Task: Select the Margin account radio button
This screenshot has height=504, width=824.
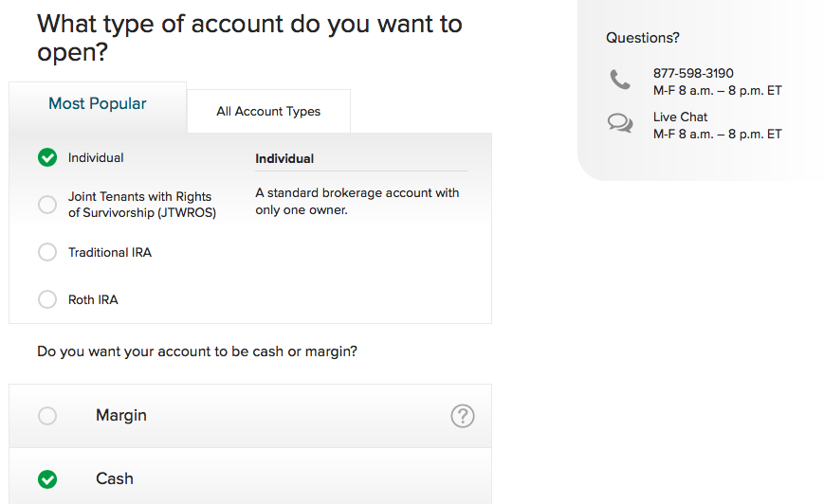Action: [47, 416]
